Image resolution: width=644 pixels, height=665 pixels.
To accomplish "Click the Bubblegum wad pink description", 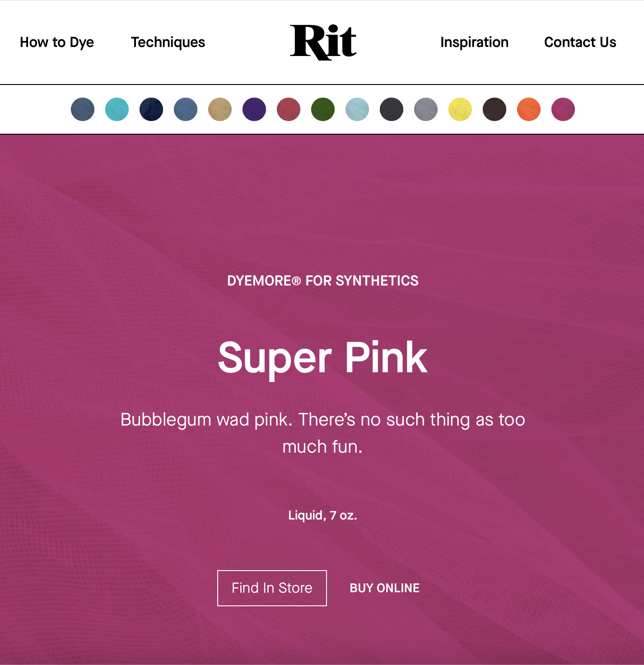I will 323,433.
